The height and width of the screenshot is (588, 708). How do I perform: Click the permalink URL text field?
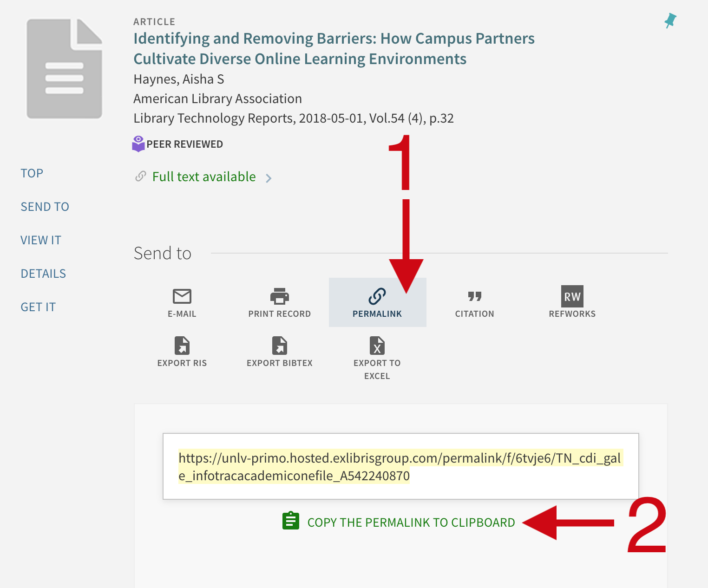pyautogui.click(x=400, y=466)
